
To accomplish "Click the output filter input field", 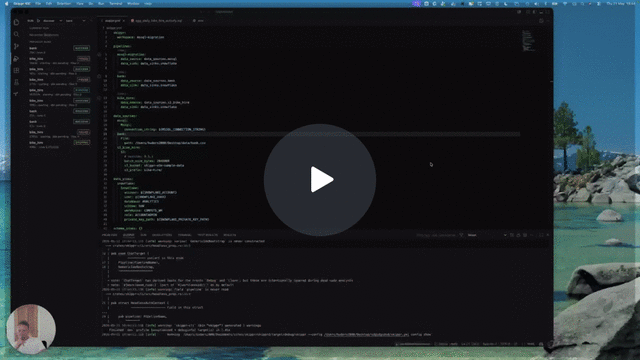I will coord(436,235).
